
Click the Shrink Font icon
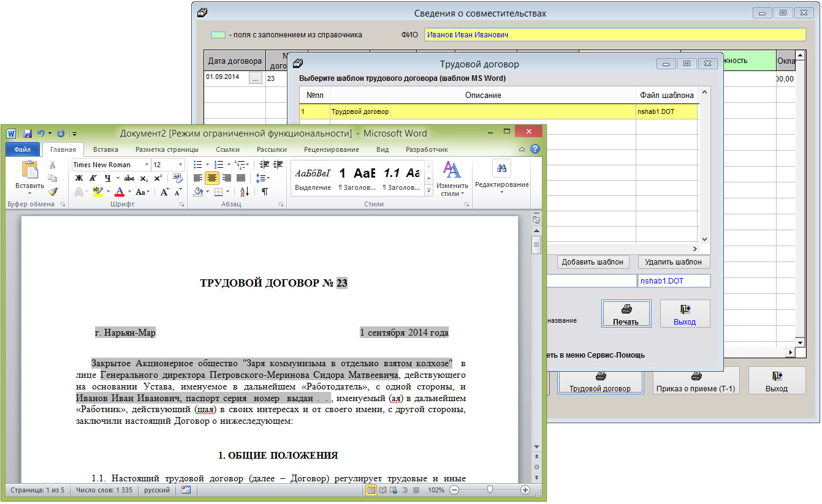pyautogui.click(x=178, y=192)
